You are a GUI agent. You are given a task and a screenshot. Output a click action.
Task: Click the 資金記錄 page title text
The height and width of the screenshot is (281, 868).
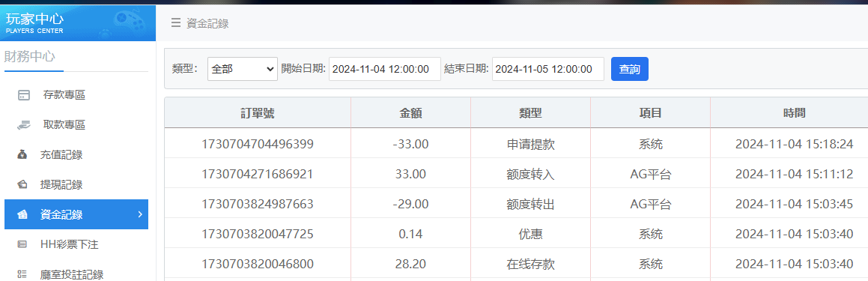pyautogui.click(x=207, y=23)
